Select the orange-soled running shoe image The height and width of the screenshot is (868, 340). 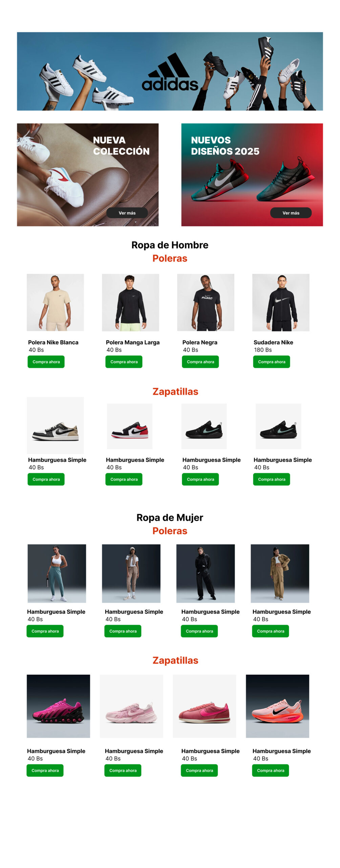tap(277, 706)
